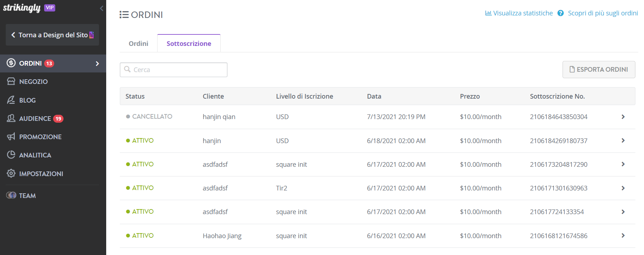Screen dimensions: 644x255
Task: Click the Esporta Ordini button
Action: pos(599,70)
